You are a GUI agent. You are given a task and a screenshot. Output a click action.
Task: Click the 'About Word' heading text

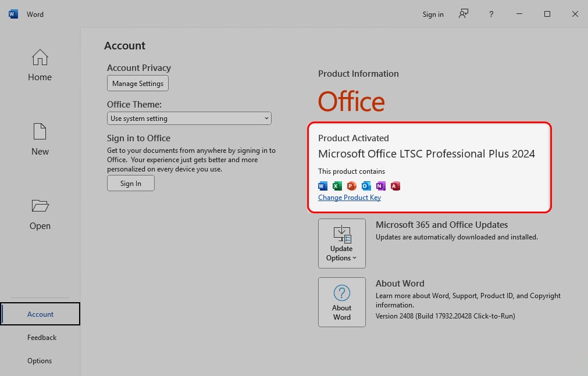coord(400,284)
